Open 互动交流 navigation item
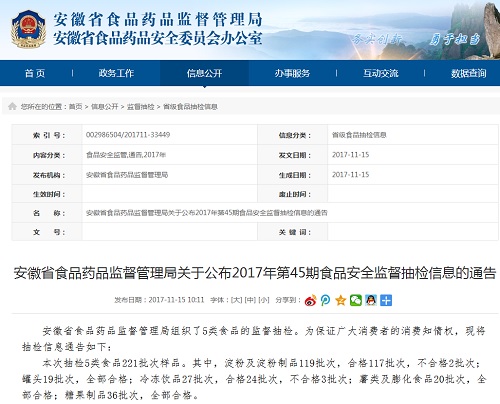The height and width of the screenshot is (404, 500). 381,73
